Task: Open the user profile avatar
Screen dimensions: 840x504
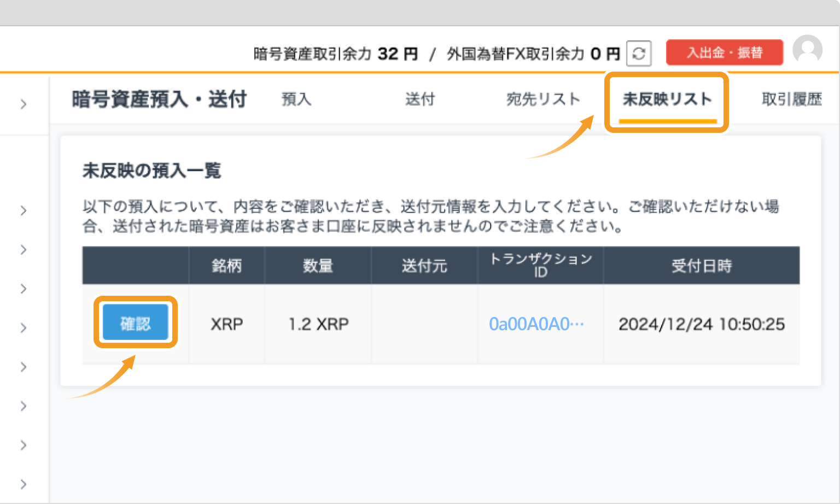Action: (x=808, y=50)
